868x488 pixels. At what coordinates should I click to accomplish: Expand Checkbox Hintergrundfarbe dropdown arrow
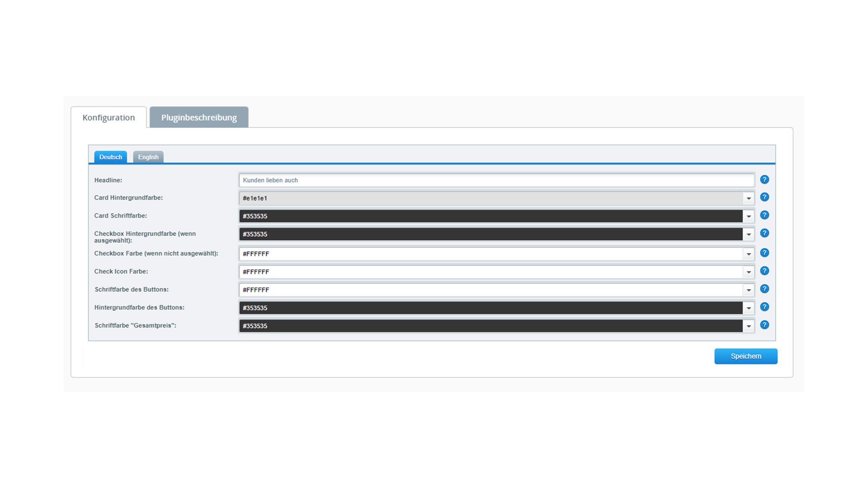coord(749,235)
